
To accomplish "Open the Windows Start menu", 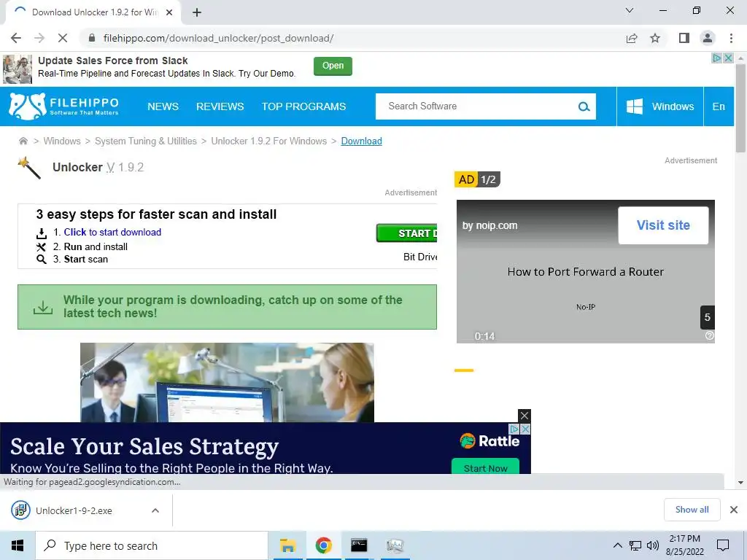I will click(18, 545).
